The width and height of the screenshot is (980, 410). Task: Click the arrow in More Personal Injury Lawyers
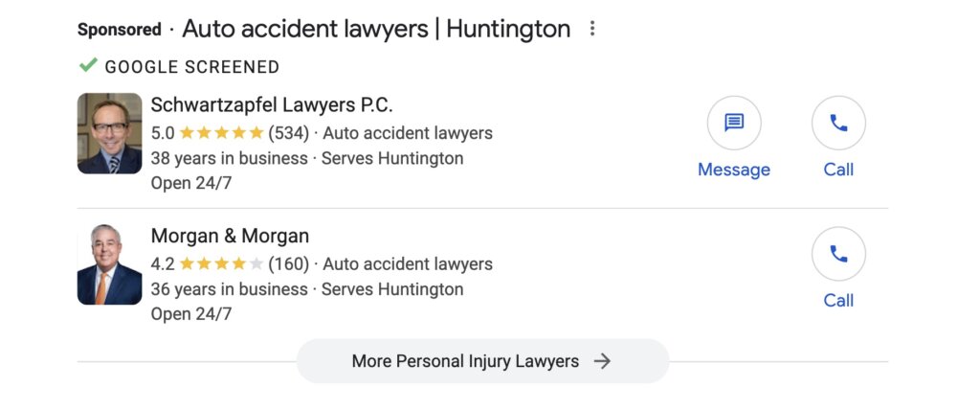pyautogui.click(x=602, y=361)
